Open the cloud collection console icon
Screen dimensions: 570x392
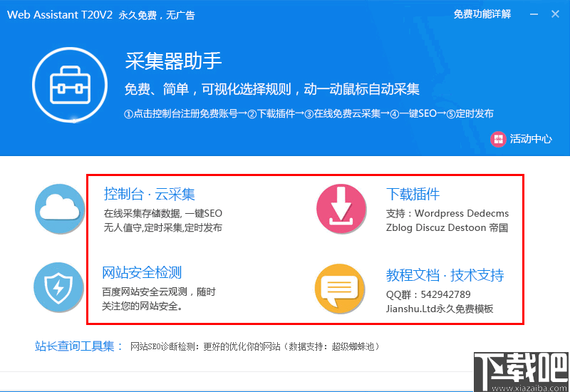point(60,208)
